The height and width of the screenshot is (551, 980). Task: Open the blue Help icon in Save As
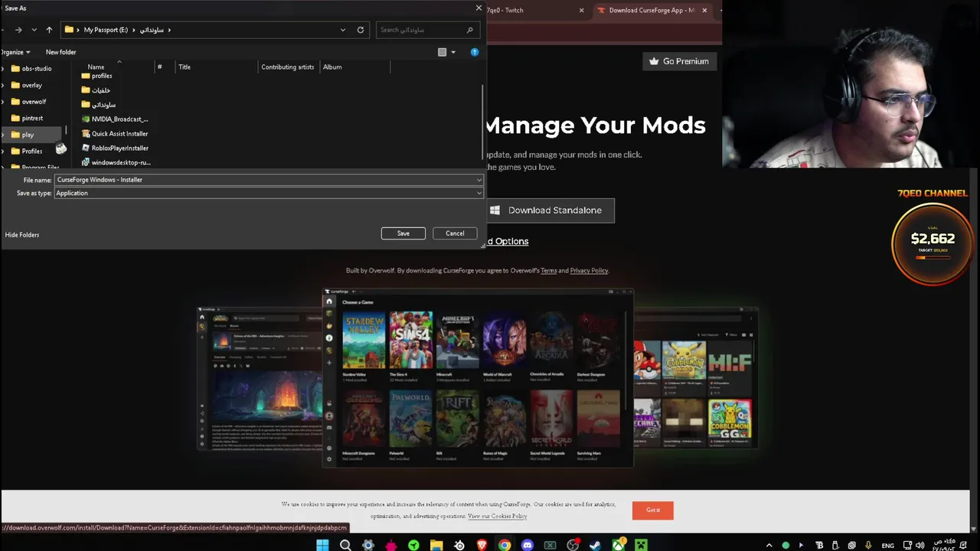[x=475, y=52]
